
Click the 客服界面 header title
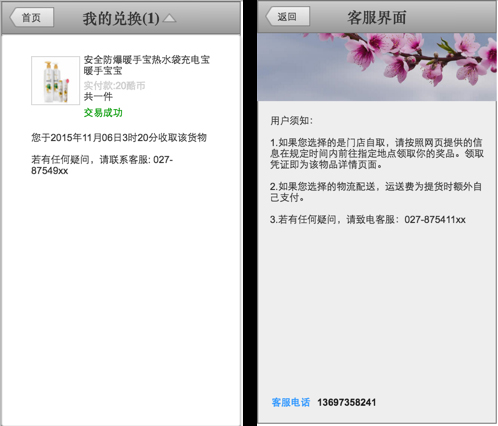[x=377, y=17]
